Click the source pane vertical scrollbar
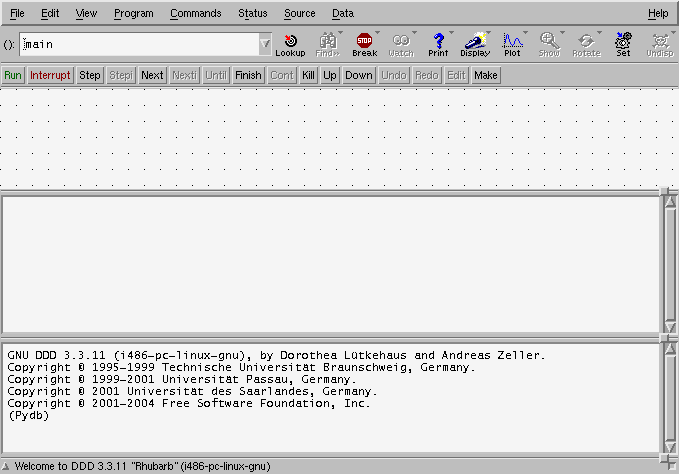Screen dimensions: 679x474 tap(669, 265)
